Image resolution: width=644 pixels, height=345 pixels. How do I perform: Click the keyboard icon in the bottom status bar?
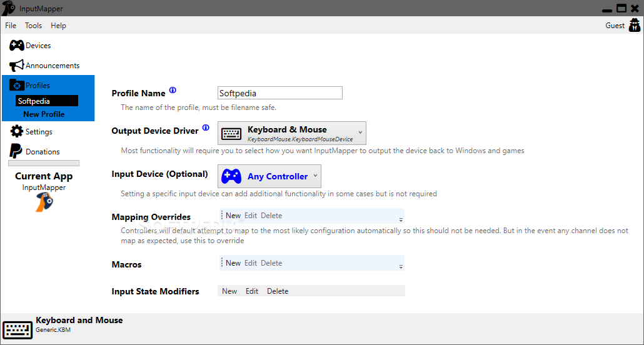pos(18,329)
